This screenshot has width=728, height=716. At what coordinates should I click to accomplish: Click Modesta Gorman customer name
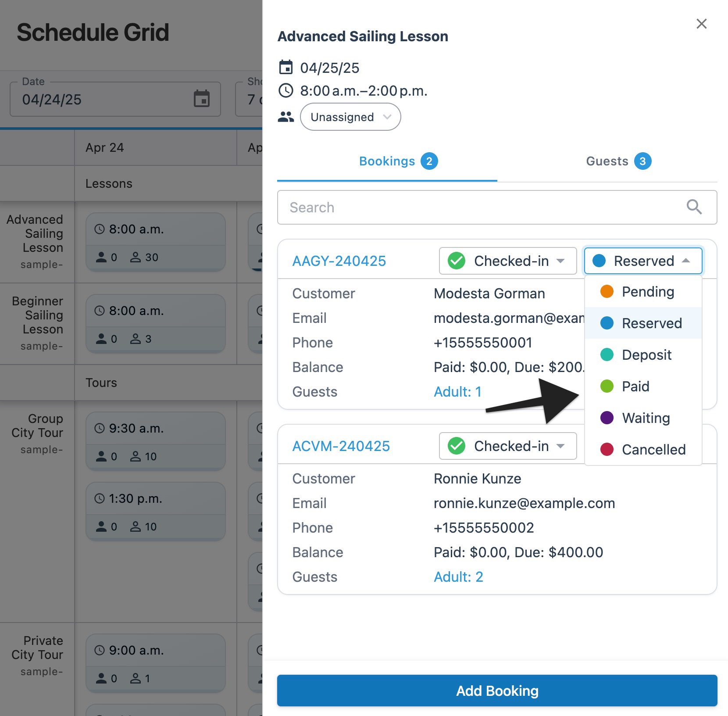pos(489,294)
